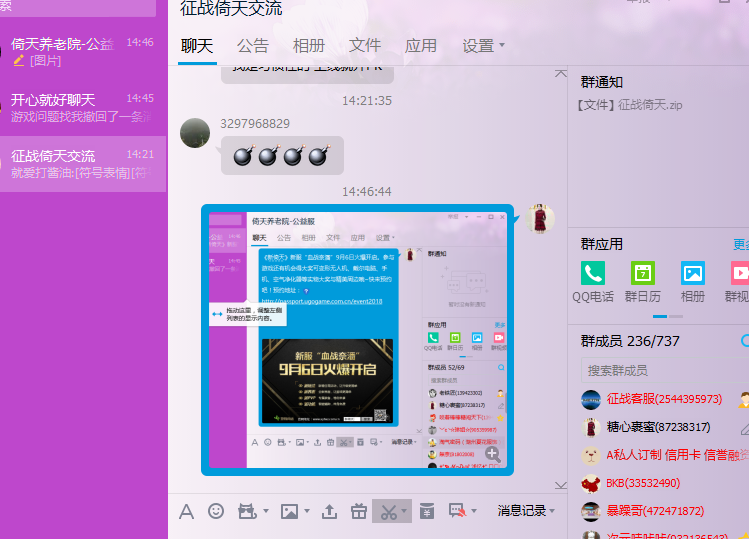Select member 暴躁哥(472471872)
The image size is (749, 539).
(655, 511)
